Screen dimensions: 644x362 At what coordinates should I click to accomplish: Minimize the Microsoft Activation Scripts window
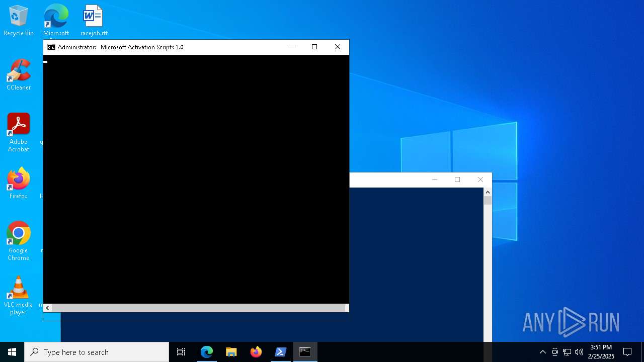tap(291, 47)
